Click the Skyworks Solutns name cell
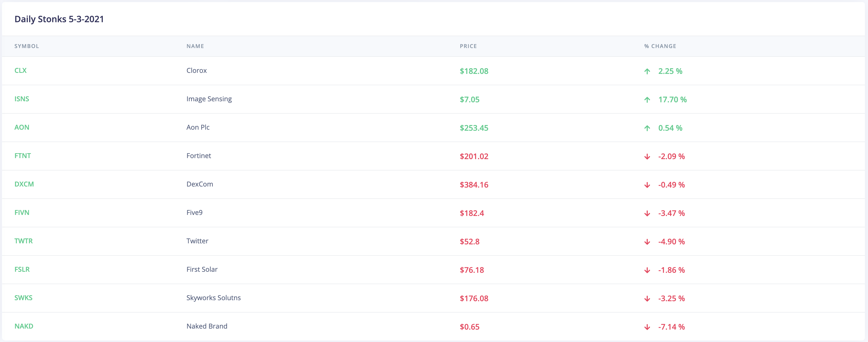868x342 pixels. point(213,298)
